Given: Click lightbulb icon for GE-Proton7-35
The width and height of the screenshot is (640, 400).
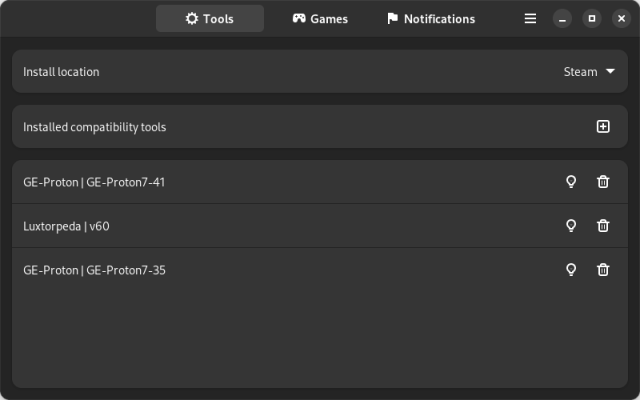Looking at the screenshot, I should pos(571,270).
